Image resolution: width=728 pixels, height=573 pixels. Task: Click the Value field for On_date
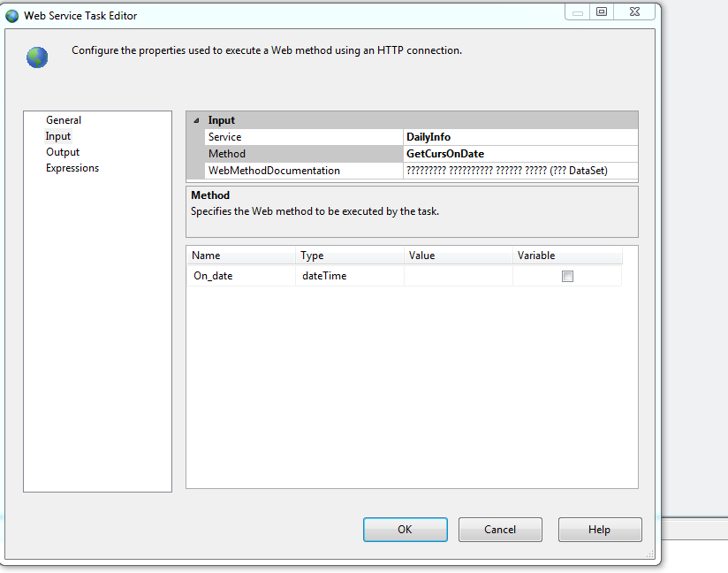(x=459, y=276)
